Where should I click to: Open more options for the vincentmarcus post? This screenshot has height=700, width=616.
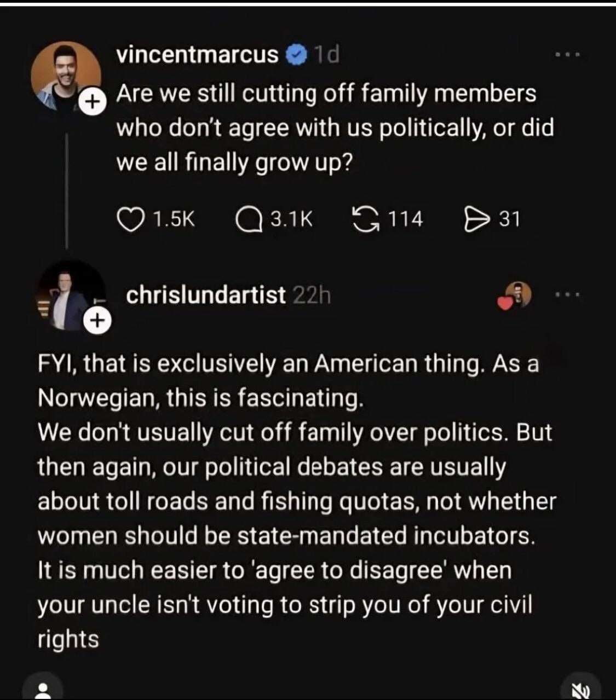[x=567, y=55]
